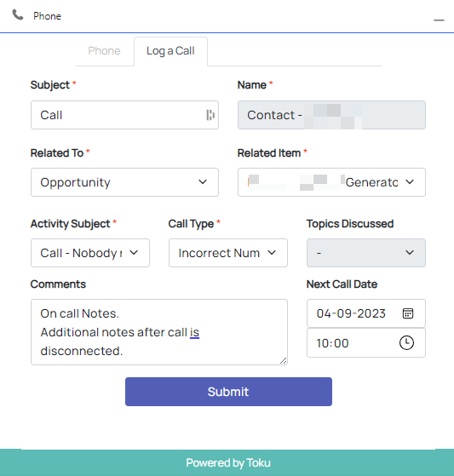Image resolution: width=454 pixels, height=476 pixels.
Task: Grab the Comments box resize handle
Action: click(284, 361)
